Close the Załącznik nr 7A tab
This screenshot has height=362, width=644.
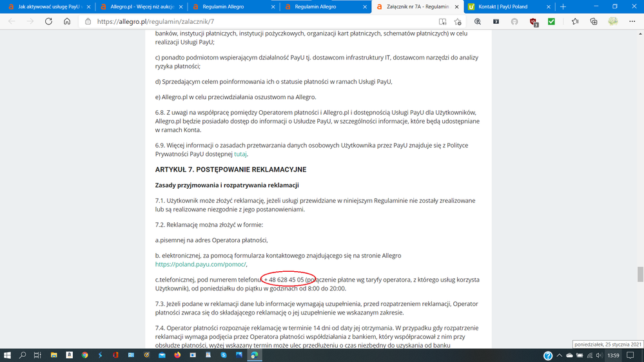pos(456,6)
